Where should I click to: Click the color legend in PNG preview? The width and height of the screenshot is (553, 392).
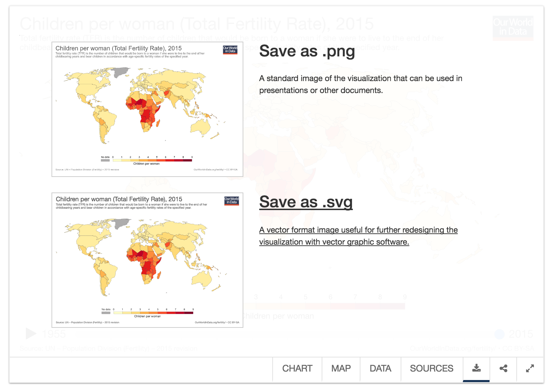147,160
